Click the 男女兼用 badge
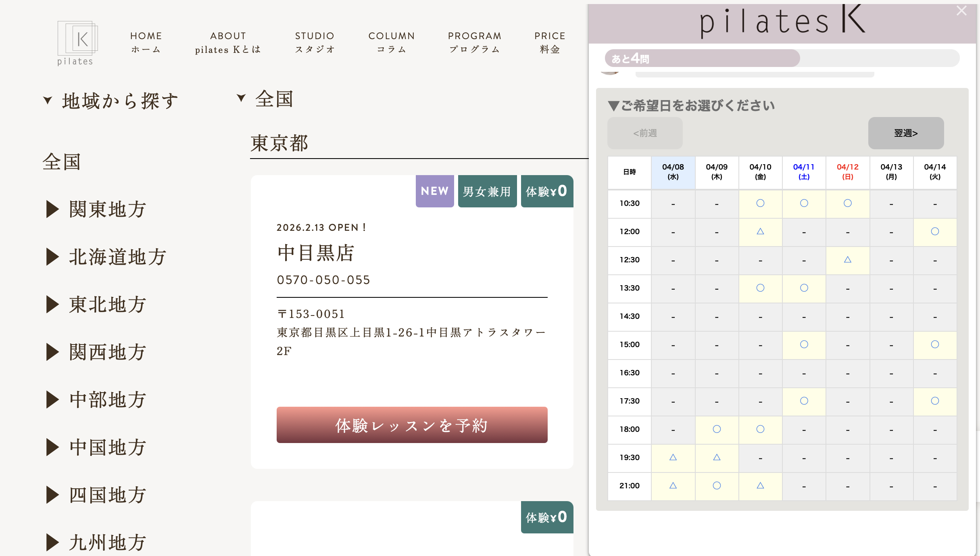This screenshot has width=980, height=556. pyautogui.click(x=487, y=191)
